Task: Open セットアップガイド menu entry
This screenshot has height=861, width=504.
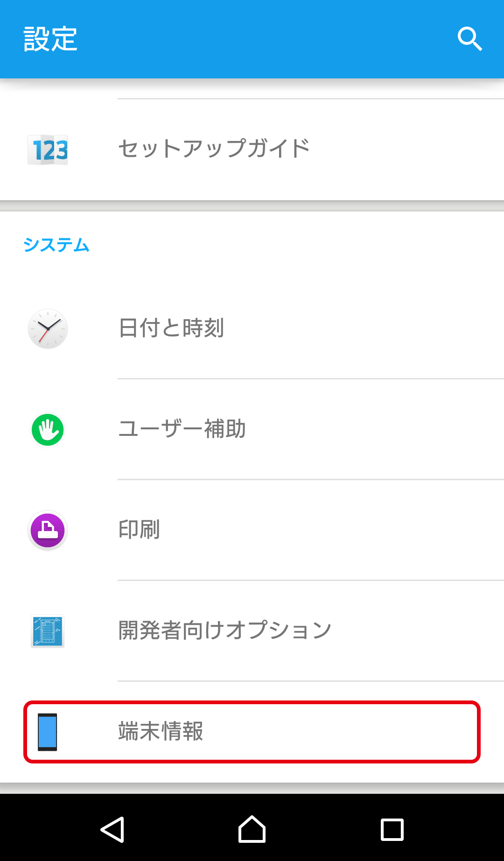Action: click(x=252, y=149)
